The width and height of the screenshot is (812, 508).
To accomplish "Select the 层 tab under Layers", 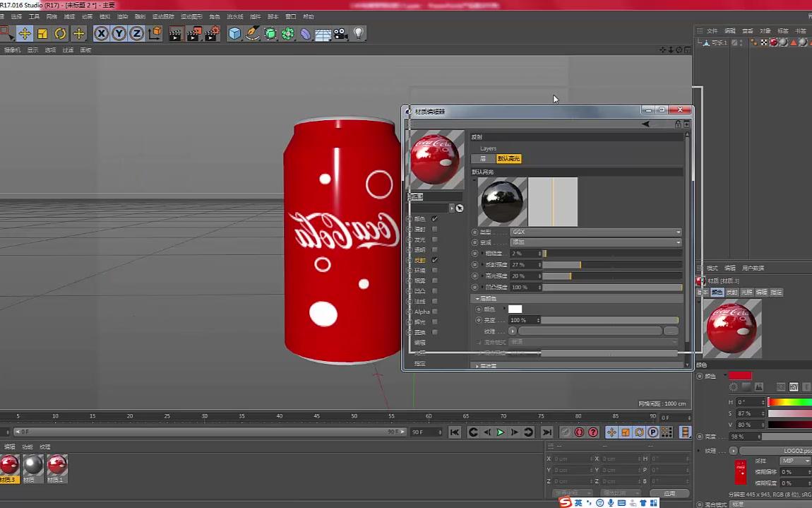I will [x=483, y=159].
